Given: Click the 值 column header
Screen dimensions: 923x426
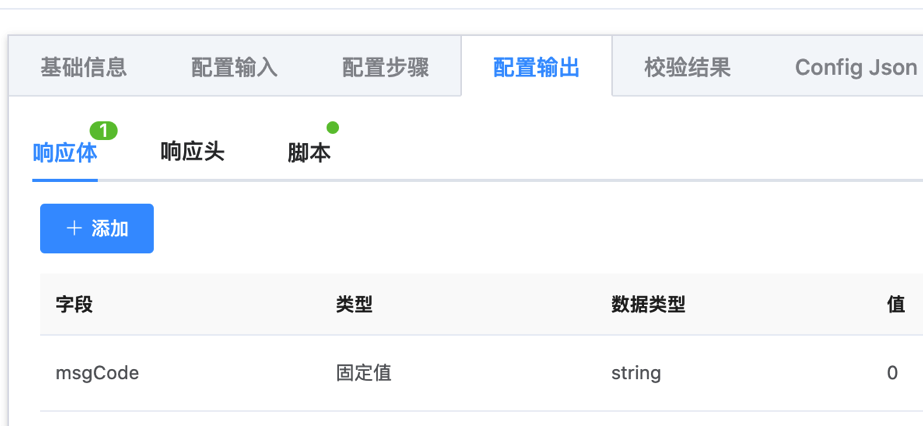Looking at the screenshot, I should [896, 305].
